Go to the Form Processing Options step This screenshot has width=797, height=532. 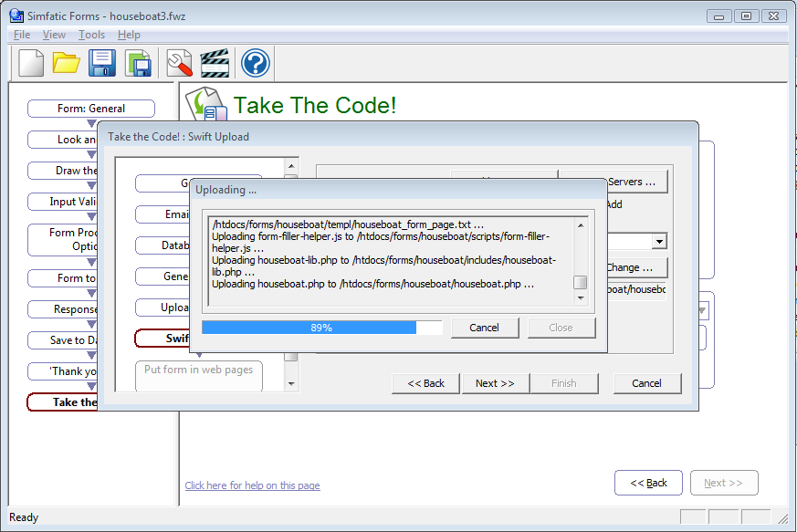coord(62,239)
